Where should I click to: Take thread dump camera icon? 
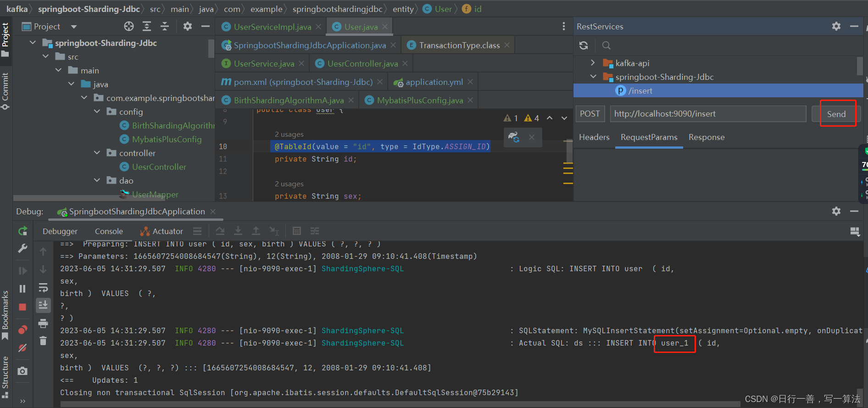[22, 371]
